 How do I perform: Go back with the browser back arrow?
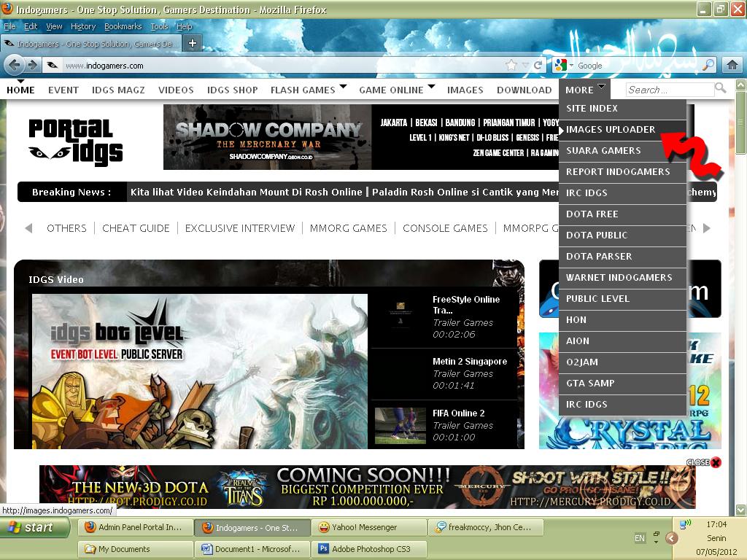tap(15, 65)
